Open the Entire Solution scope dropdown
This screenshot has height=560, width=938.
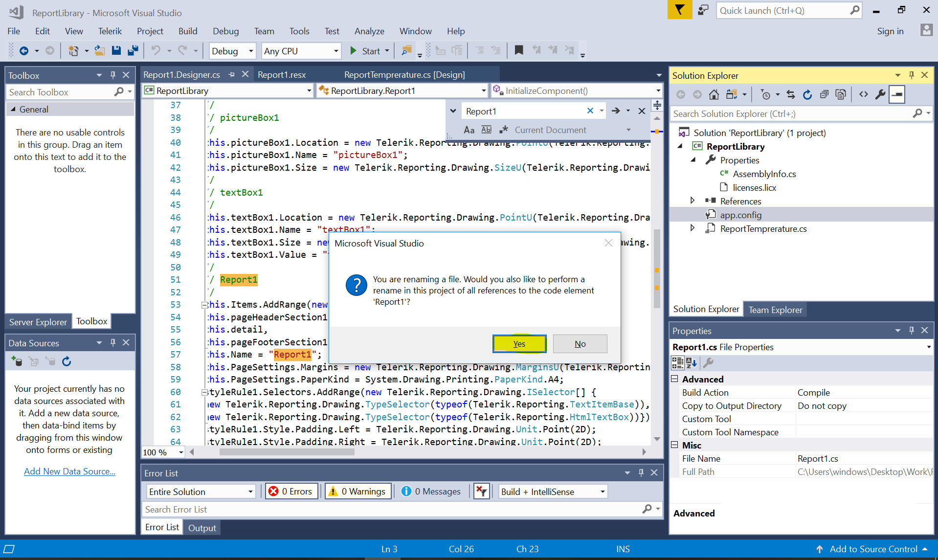click(201, 492)
